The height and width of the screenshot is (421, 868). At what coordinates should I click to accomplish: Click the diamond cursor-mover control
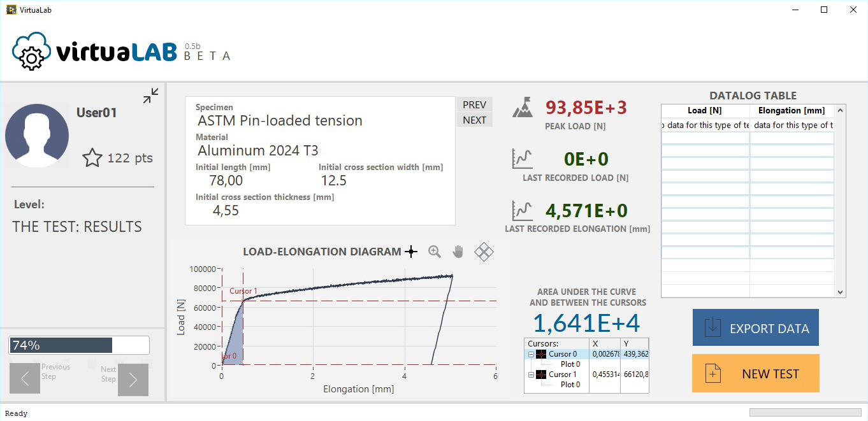click(484, 252)
